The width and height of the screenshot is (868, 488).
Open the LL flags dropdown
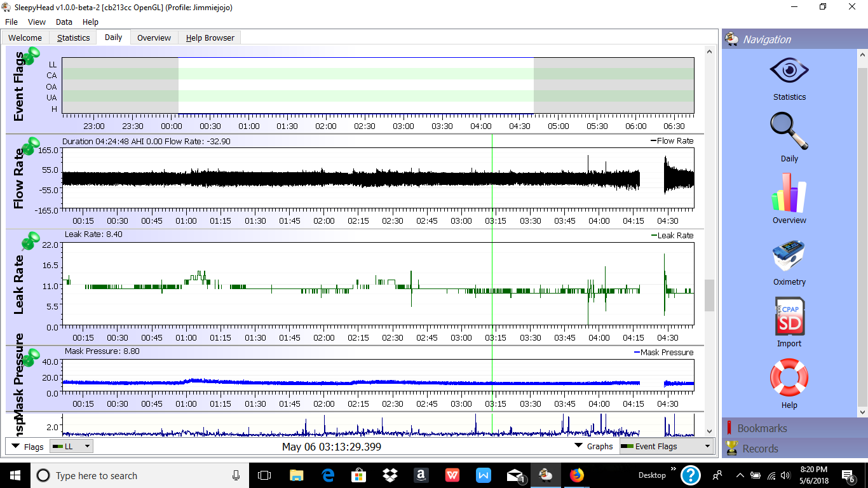point(71,446)
